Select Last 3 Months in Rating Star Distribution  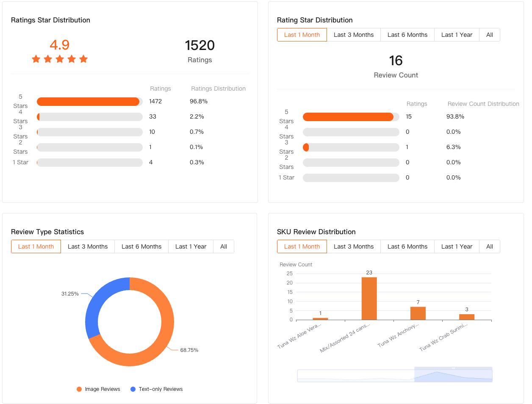353,35
